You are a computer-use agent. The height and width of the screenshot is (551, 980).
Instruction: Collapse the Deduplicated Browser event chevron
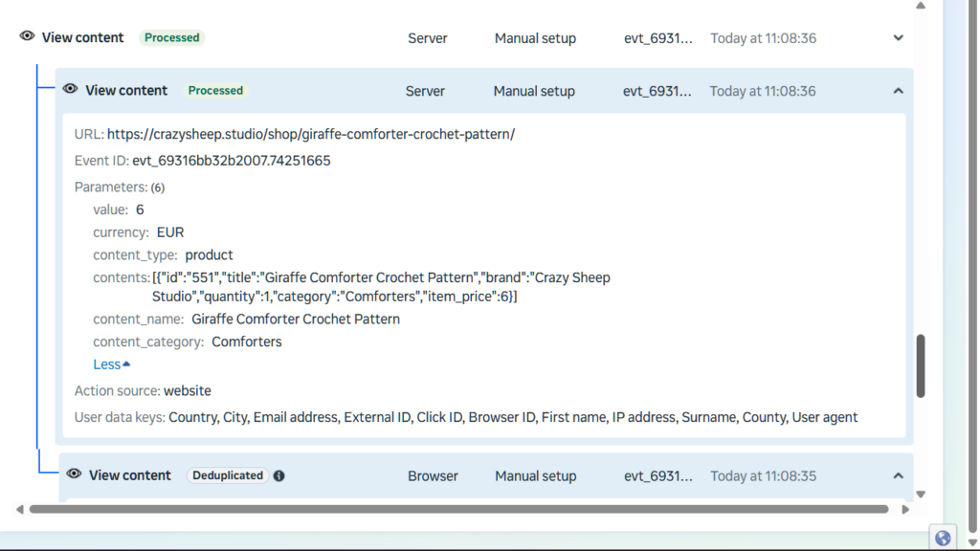pos(898,475)
